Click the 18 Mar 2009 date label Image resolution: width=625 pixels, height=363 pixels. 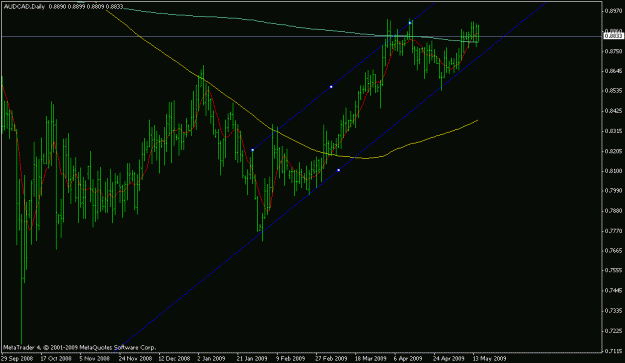370,358
